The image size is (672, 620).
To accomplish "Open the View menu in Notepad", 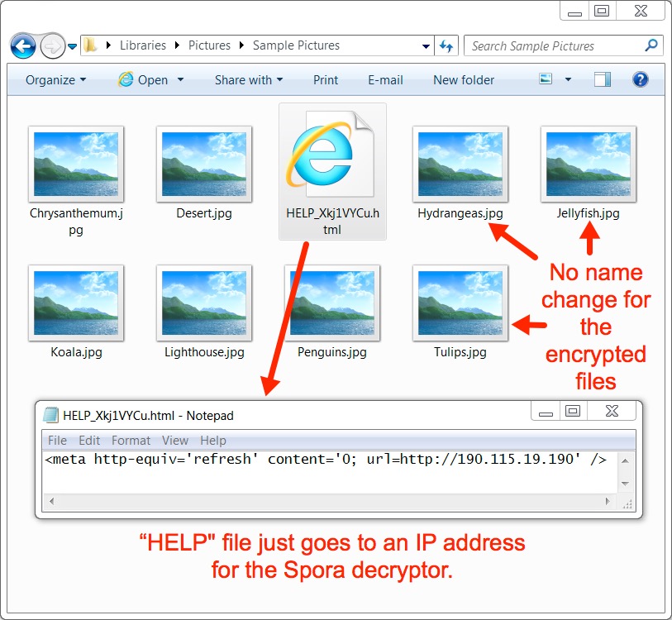I will coord(175,441).
